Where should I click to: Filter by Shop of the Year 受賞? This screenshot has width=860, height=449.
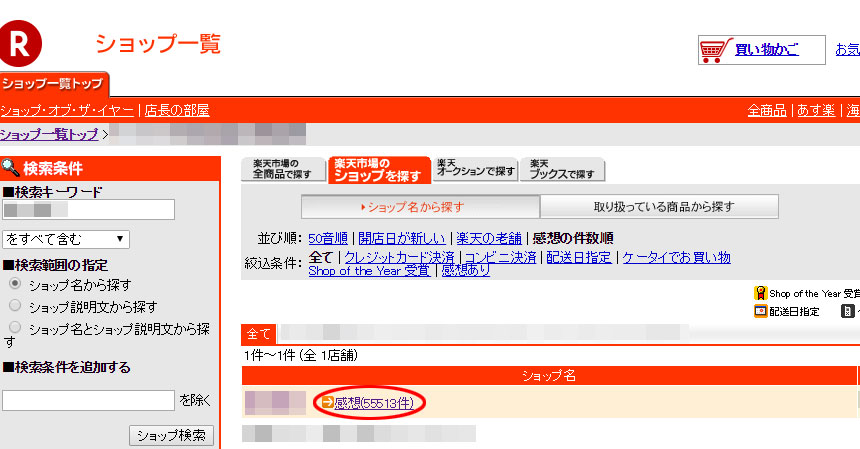tap(369, 271)
